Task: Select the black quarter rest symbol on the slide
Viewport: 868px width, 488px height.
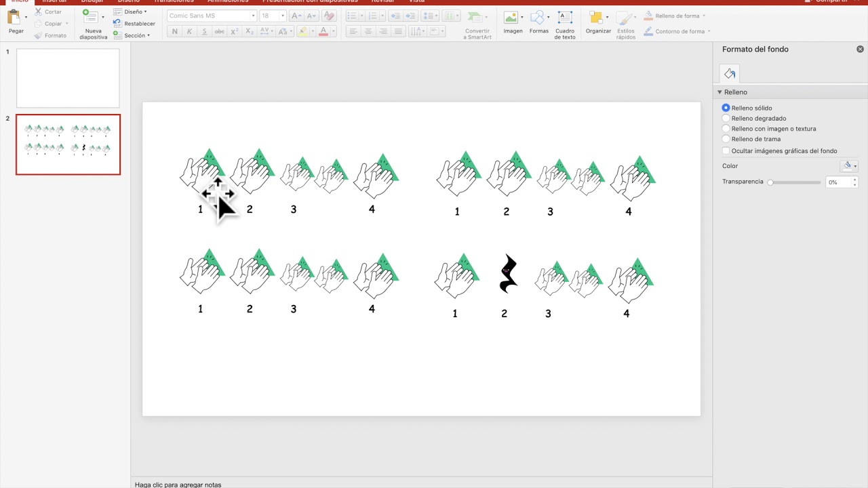Action: (507, 274)
